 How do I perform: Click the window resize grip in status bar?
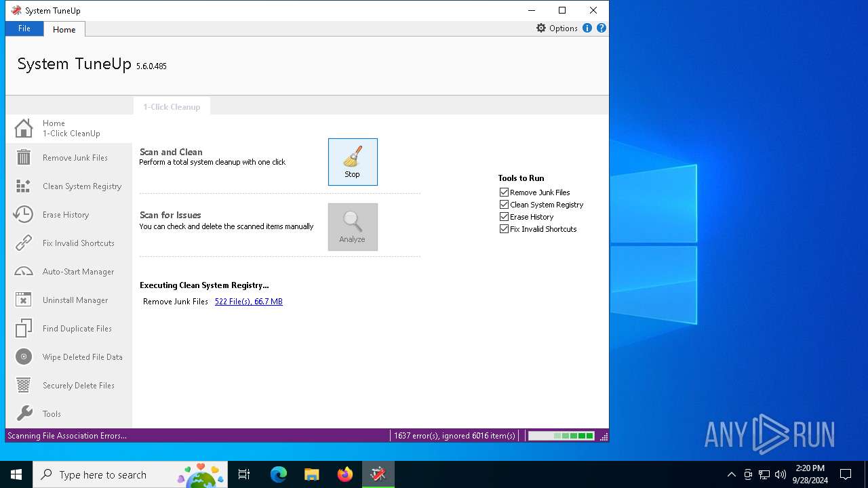tap(604, 436)
